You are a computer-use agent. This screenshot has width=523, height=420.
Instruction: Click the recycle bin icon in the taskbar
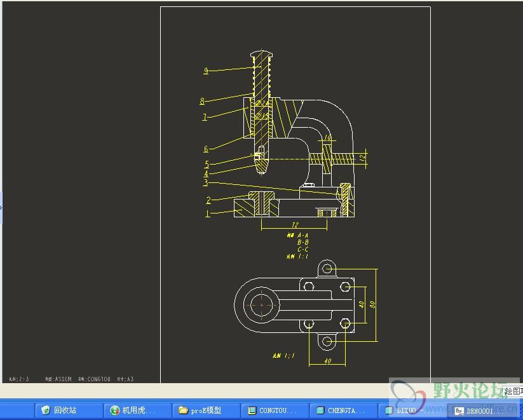(x=46, y=410)
